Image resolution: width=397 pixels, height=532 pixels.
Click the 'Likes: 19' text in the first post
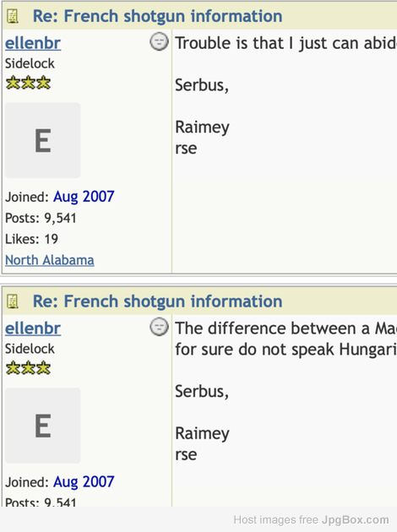[31, 239]
